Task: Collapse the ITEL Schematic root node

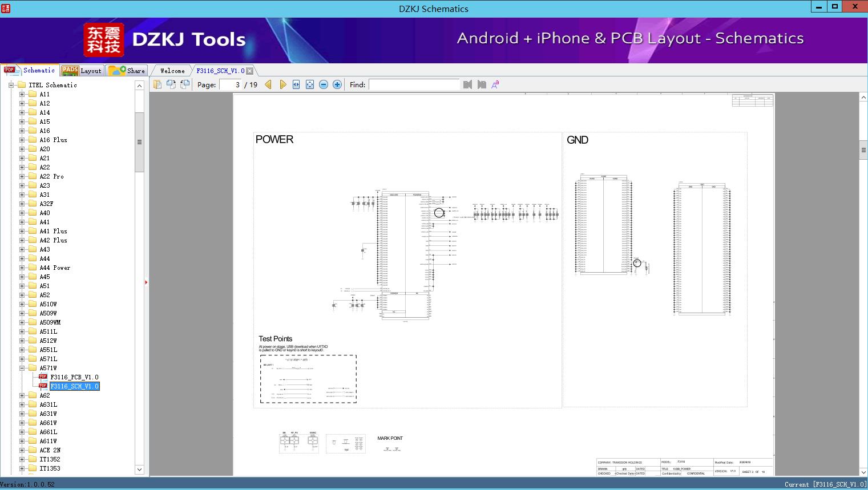Action: 11,85
